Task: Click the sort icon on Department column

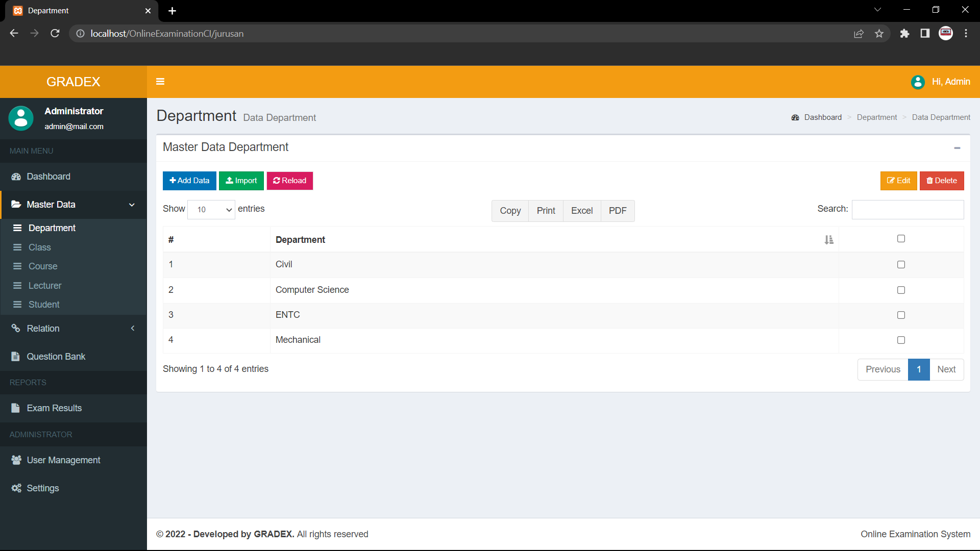Action: pyautogui.click(x=828, y=239)
